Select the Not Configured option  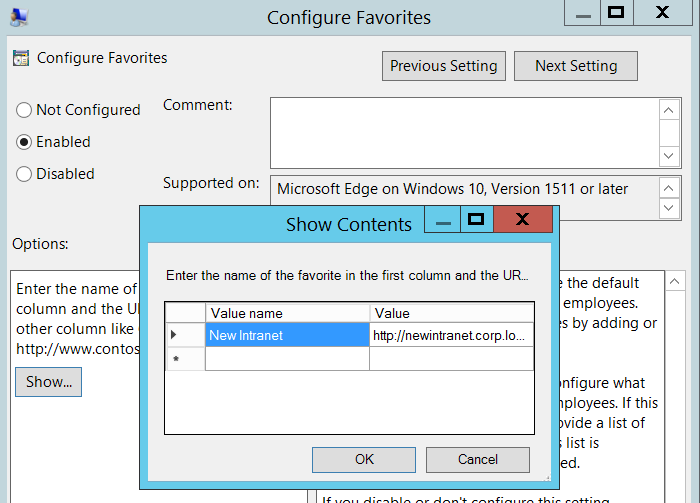pos(24,110)
